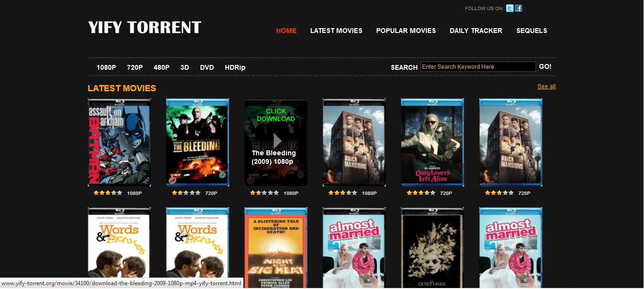Open the See all latest movies link

click(x=547, y=86)
